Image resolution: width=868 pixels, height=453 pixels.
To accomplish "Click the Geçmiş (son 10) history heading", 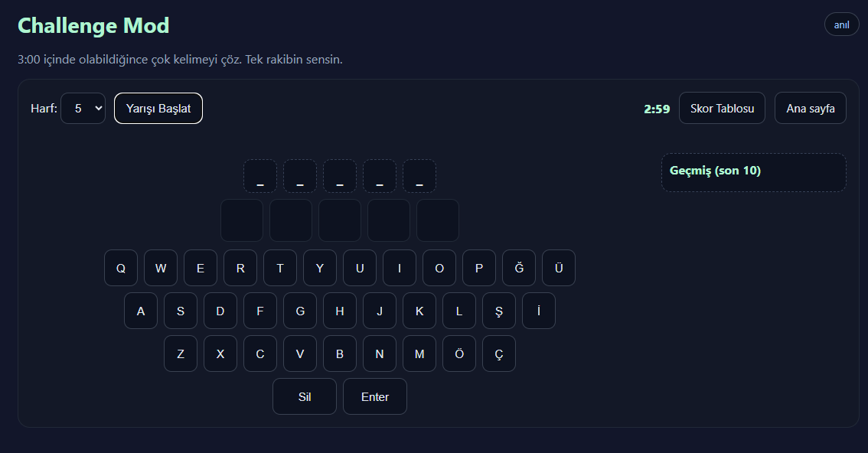I will tap(715, 171).
